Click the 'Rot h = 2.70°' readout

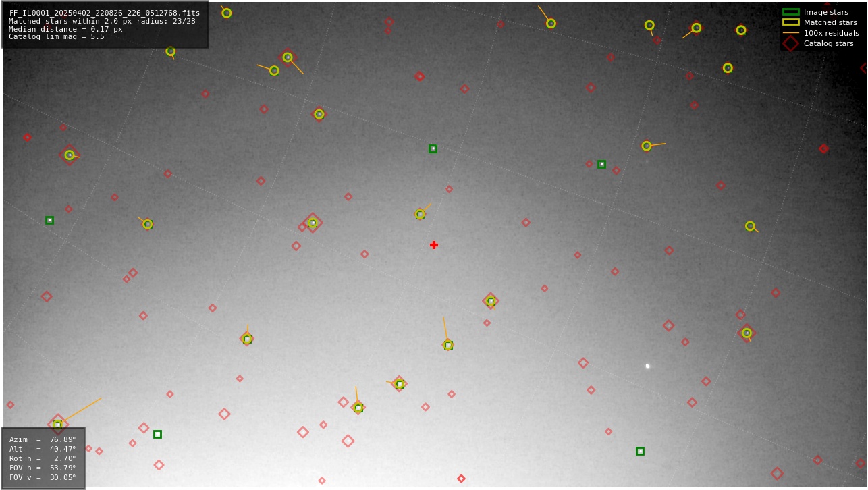click(43, 458)
